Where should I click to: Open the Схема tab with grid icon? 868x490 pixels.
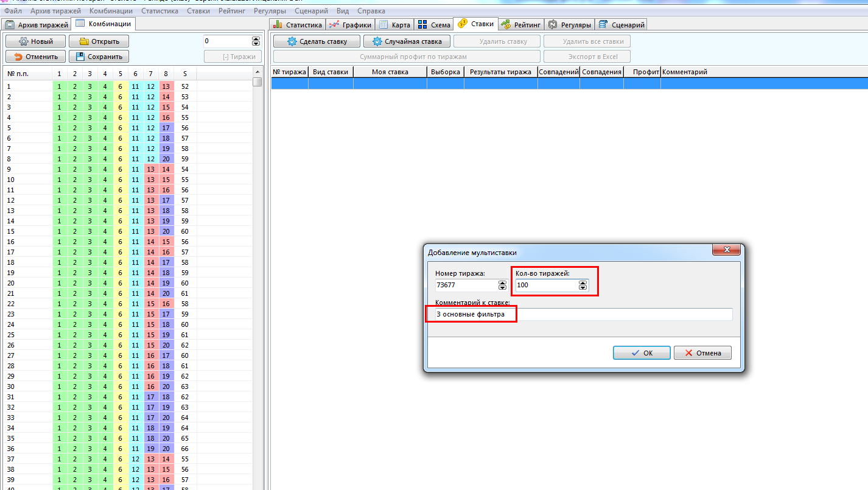(434, 25)
